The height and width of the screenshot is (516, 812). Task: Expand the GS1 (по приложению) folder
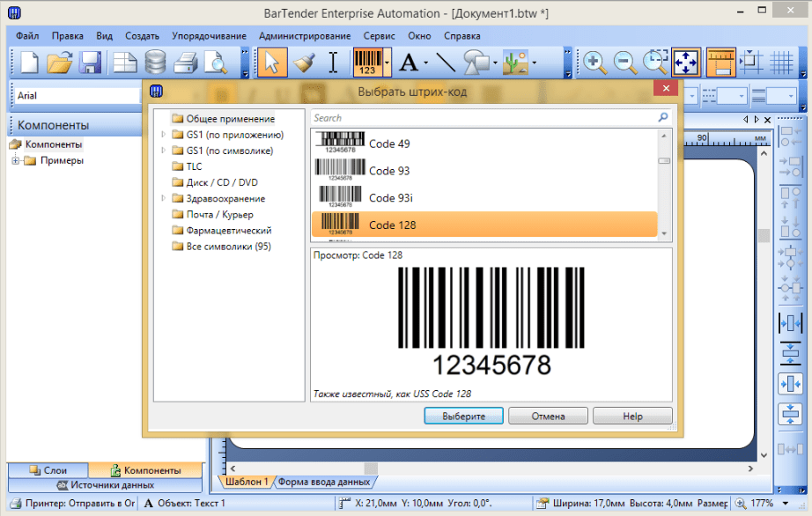[x=164, y=135]
